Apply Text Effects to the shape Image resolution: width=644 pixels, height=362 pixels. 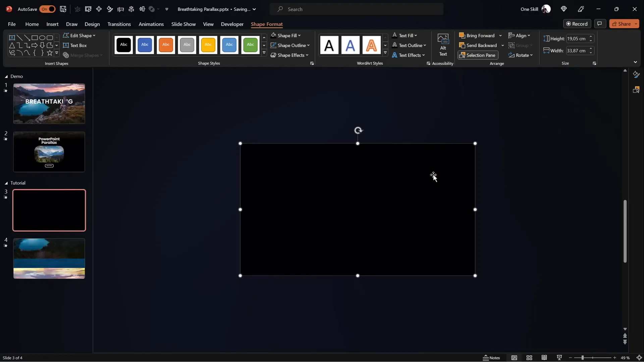click(409, 55)
